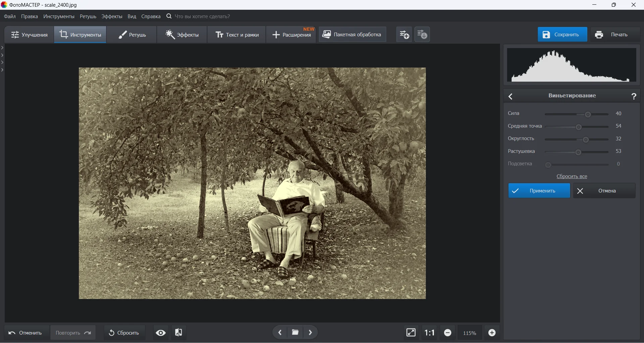Viewport: 644px width, 343px height.
Task: Expand the fourth left side panel chevron
Action: pyautogui.click(x=2, y=70)
